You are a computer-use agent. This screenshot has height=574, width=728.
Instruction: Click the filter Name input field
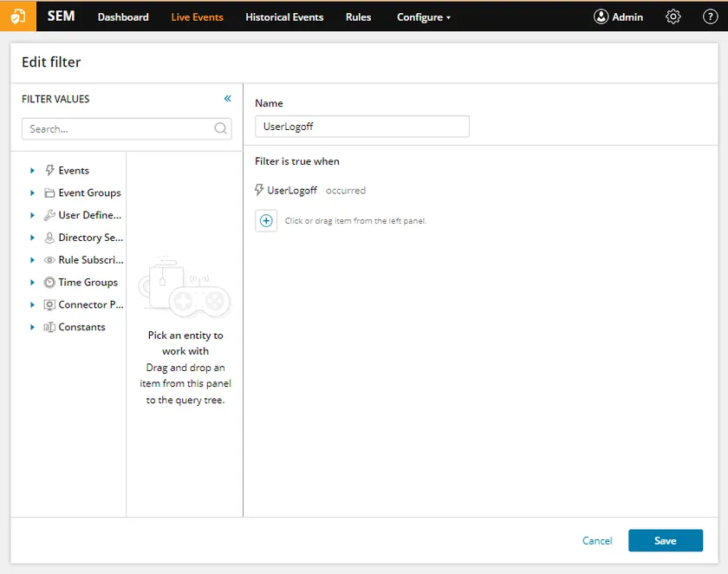(361, 127)
